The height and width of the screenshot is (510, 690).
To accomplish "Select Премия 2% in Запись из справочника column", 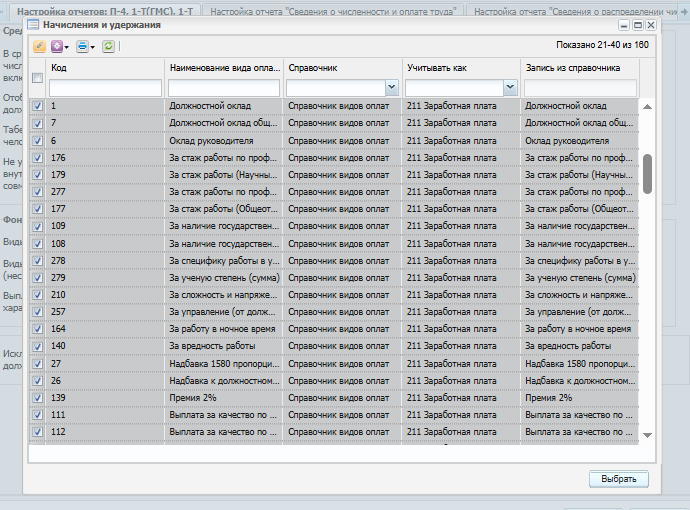I will coord(580,398).
